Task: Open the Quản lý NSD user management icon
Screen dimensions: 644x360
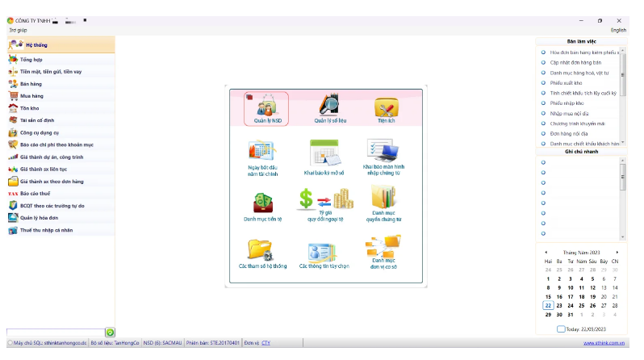Action: tap(266, 107)
